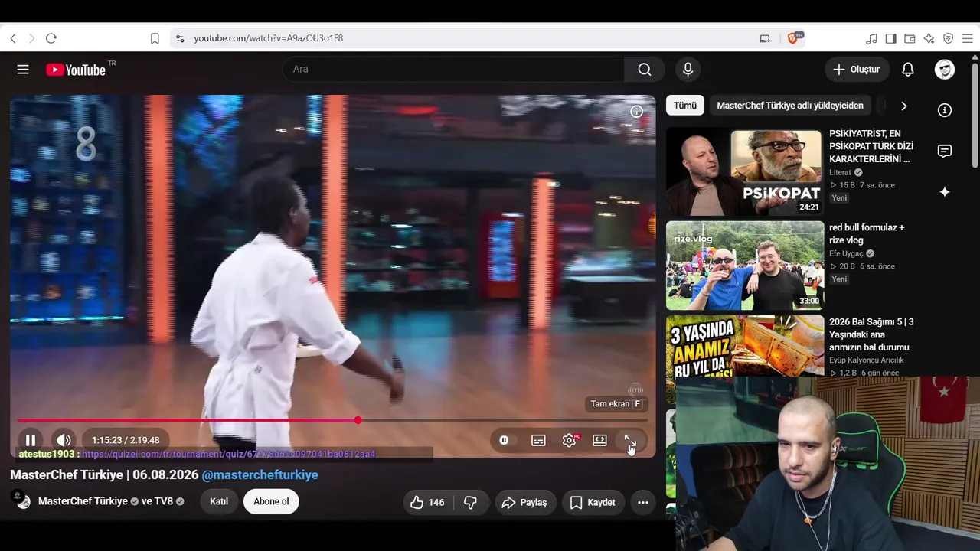
Task: Like the video with thumbs-up 146
Action: coord(428,502)
